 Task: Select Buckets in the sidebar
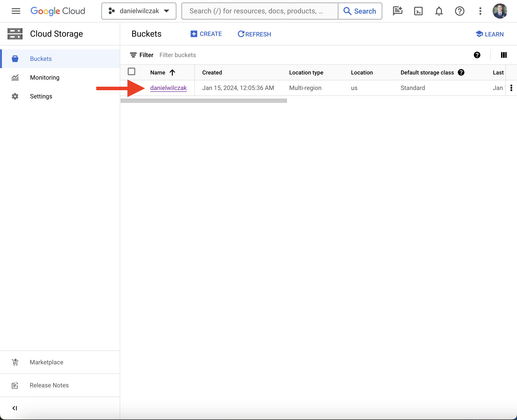(60, 59)
